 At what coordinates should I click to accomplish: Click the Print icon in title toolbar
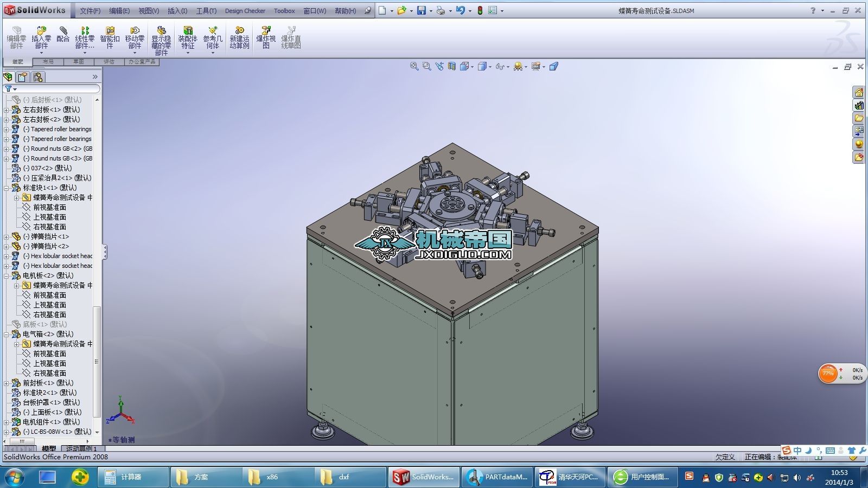click(x=441, y=10)
